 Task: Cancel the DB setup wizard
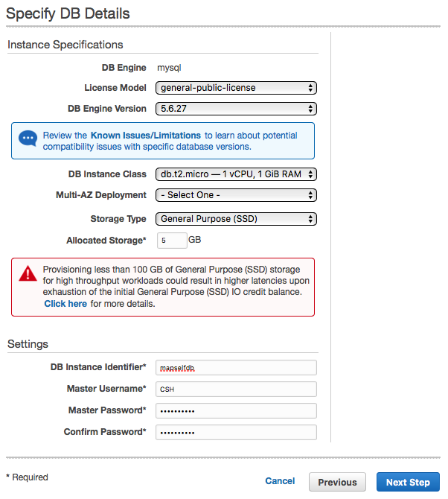point(280,482)
